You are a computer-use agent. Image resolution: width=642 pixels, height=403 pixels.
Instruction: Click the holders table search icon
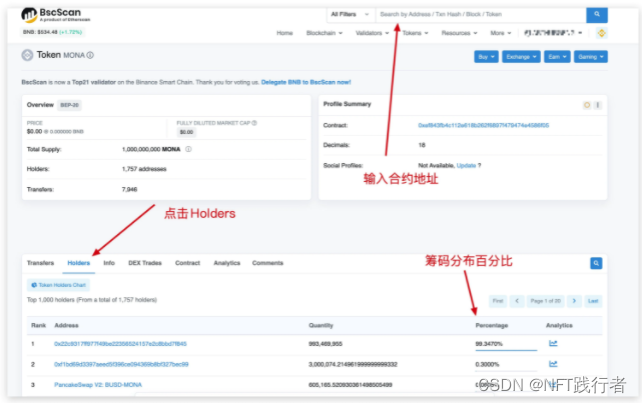(596, 263)
